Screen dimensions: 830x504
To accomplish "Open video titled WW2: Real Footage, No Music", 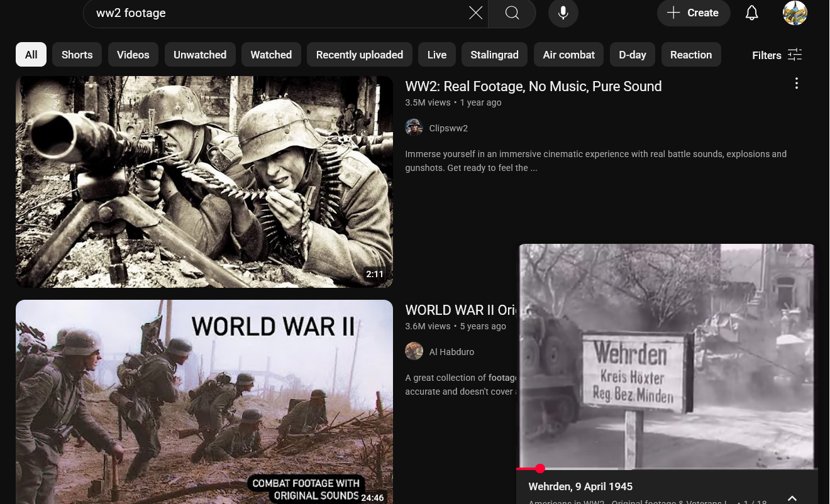I will click(533, 87).
